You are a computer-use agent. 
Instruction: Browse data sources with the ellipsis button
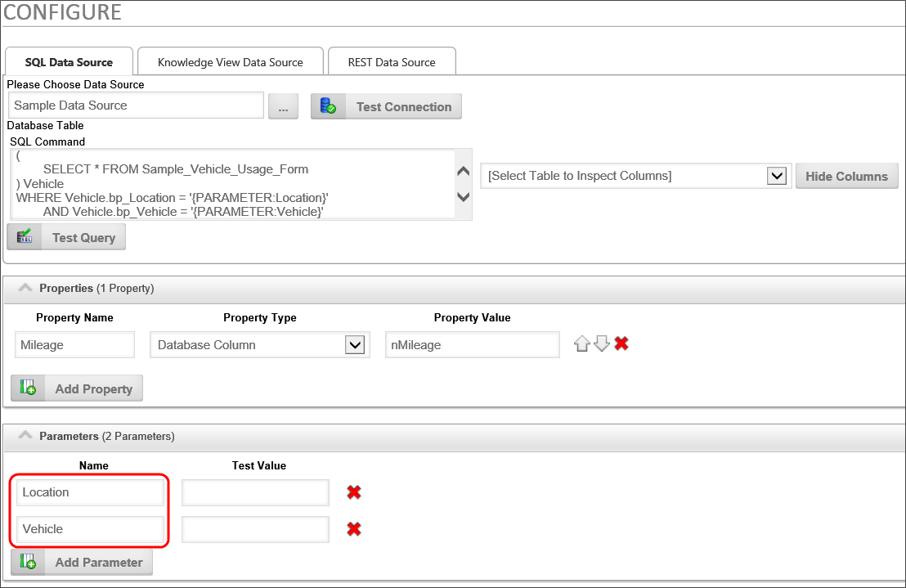(283, 106)
